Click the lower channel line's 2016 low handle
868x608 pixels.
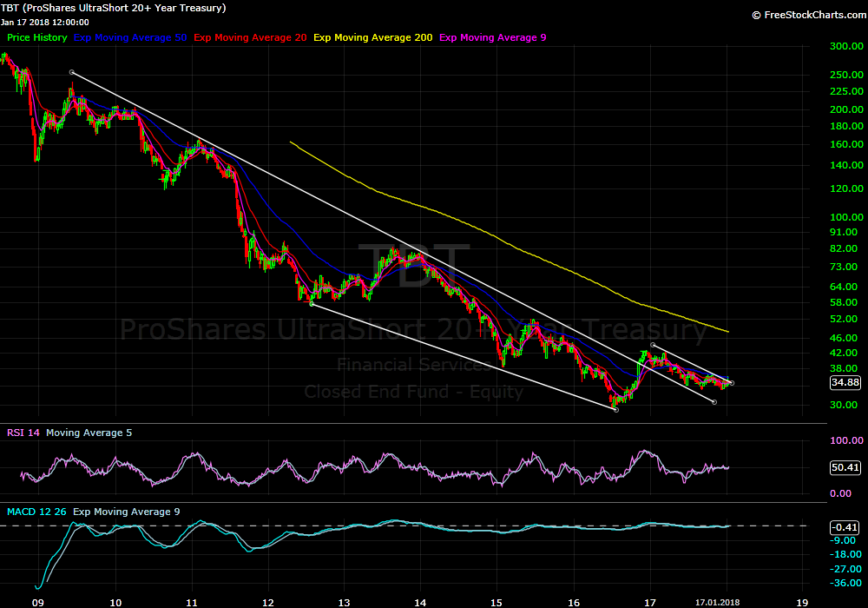coord(616,410)
